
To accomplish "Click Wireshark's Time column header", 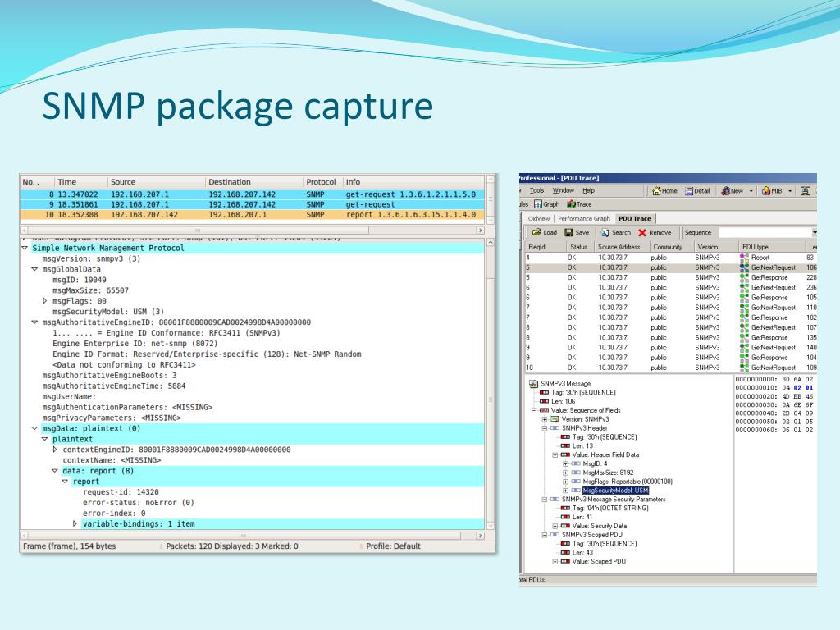I will (x=81, y=182).
